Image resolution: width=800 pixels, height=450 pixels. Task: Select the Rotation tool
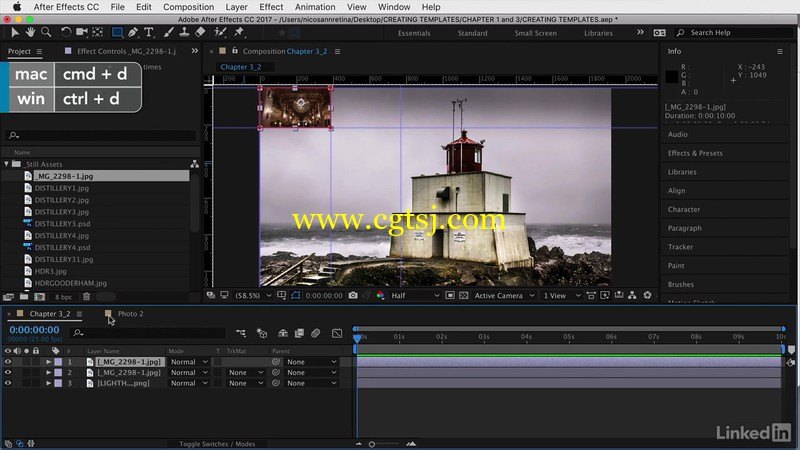click(x=66, y=33)
